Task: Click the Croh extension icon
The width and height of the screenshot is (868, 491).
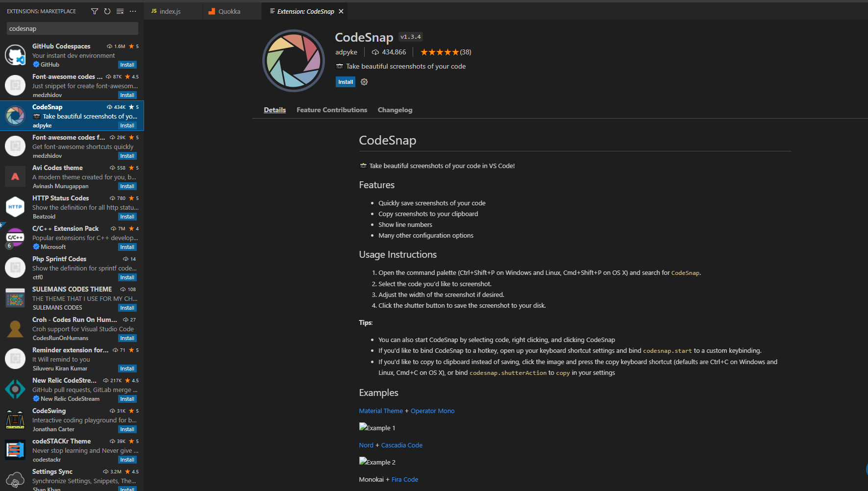Action: [x=15, y=328]
